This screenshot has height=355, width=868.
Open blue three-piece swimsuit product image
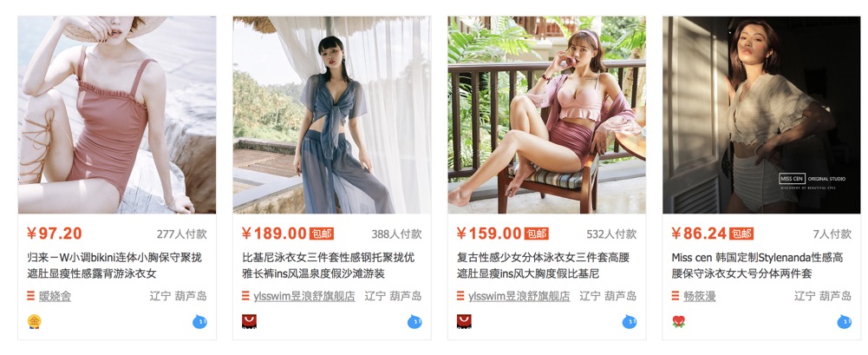[331, 115]
